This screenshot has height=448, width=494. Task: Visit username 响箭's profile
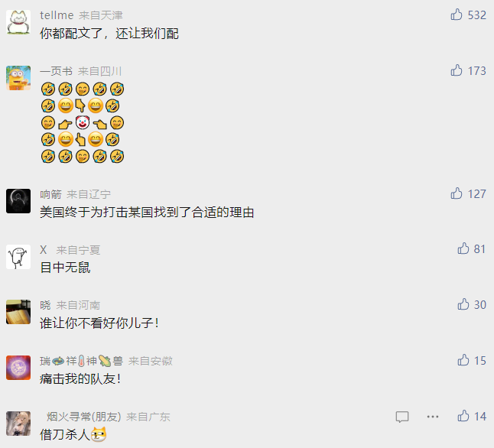pos(50,194)
